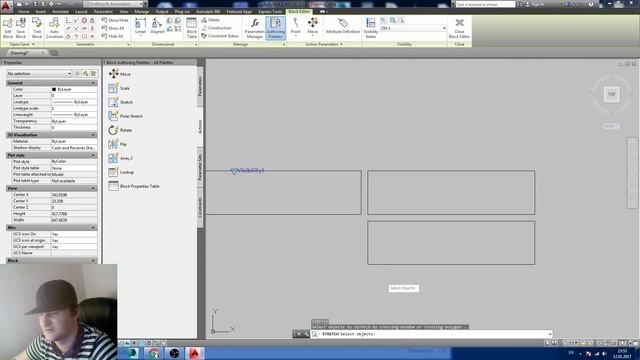The image size is (640, 360).
Task: Click the Edit Block ribbon icon
Action: [8, 28]
